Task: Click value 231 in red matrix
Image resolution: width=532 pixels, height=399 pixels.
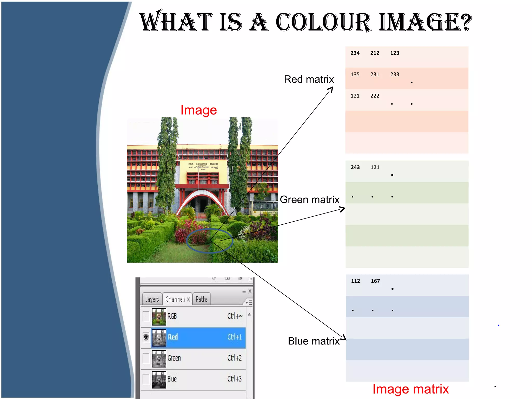Action: tap(375, 75)
